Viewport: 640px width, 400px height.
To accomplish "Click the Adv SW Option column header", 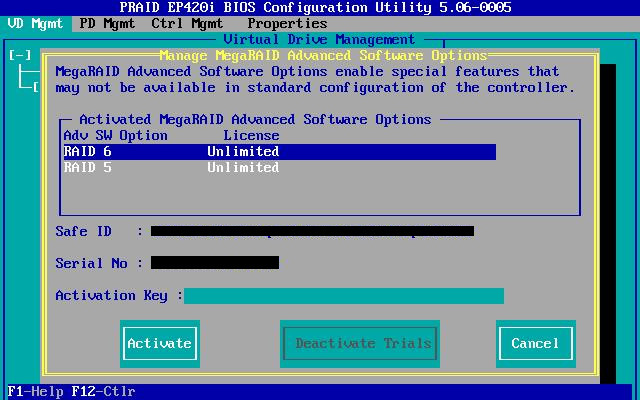I will (x=116, y=136).
